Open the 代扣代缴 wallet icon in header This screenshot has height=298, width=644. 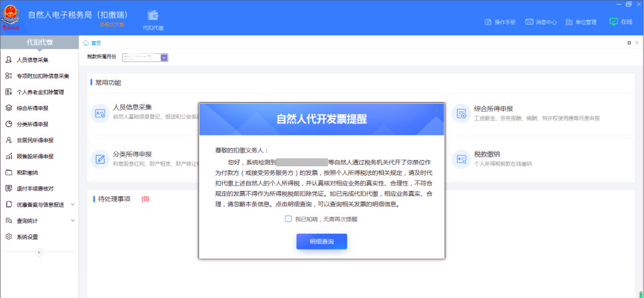tap(153, 15)
